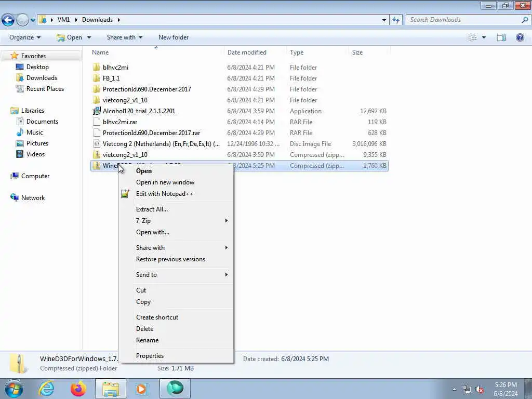Select Favorites in navigation pane
Viewport: 532px width, 399px height.
33,56
